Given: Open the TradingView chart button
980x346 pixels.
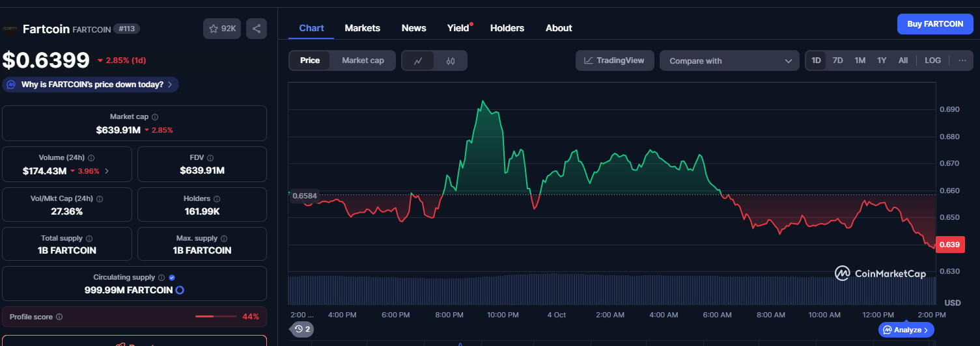Looking at the screenshot, I should click(614, 60).
